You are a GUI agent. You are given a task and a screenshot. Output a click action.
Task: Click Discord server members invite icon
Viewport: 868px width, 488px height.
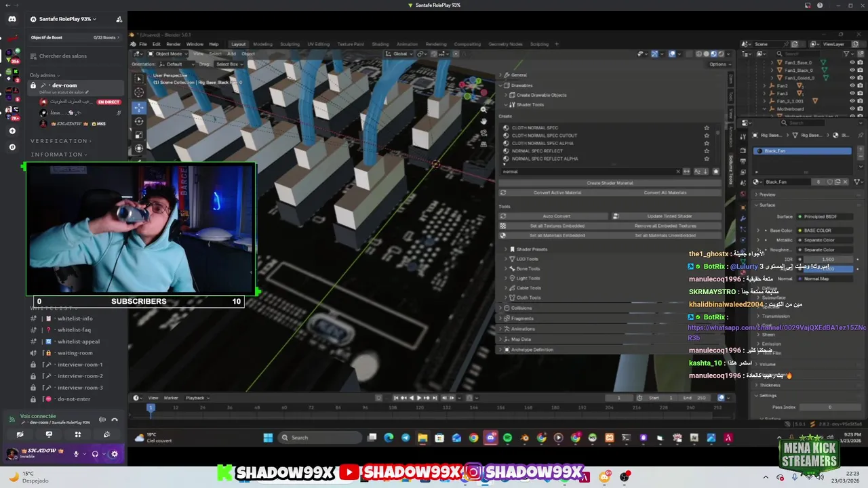click(119, 19)
